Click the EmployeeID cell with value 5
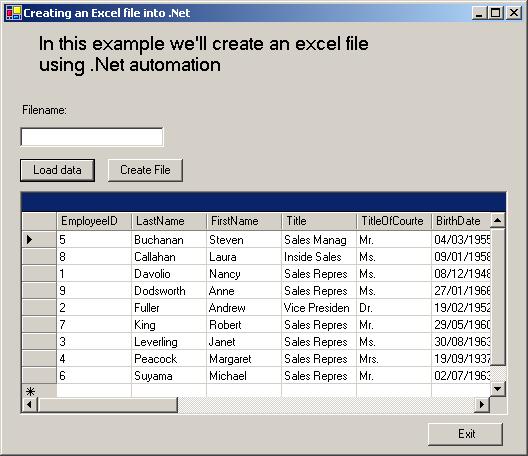 click(x=94, y=239)
